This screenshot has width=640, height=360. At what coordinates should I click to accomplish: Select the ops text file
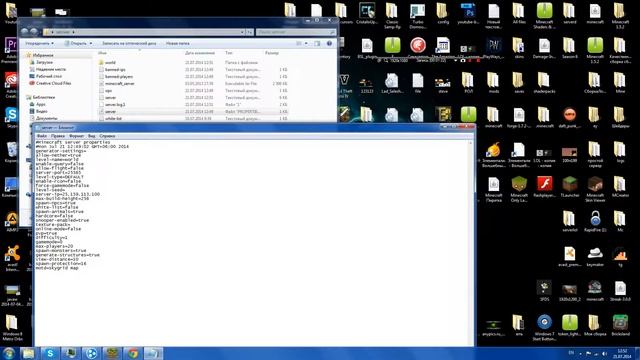(108, 91)
